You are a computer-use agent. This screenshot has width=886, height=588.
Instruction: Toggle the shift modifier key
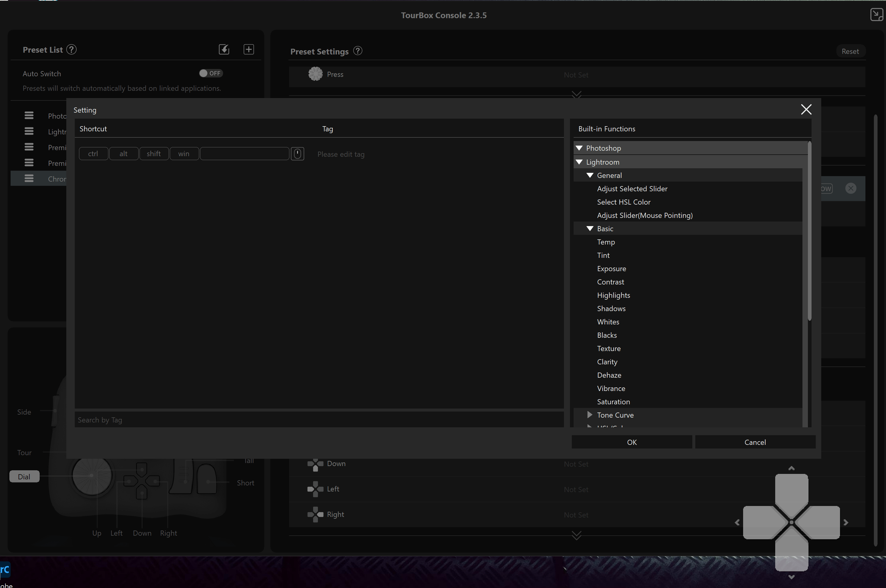(154, 154)
